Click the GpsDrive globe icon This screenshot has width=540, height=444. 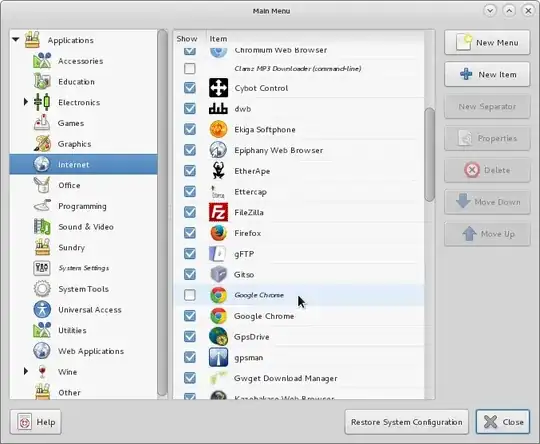pos(218,337)
